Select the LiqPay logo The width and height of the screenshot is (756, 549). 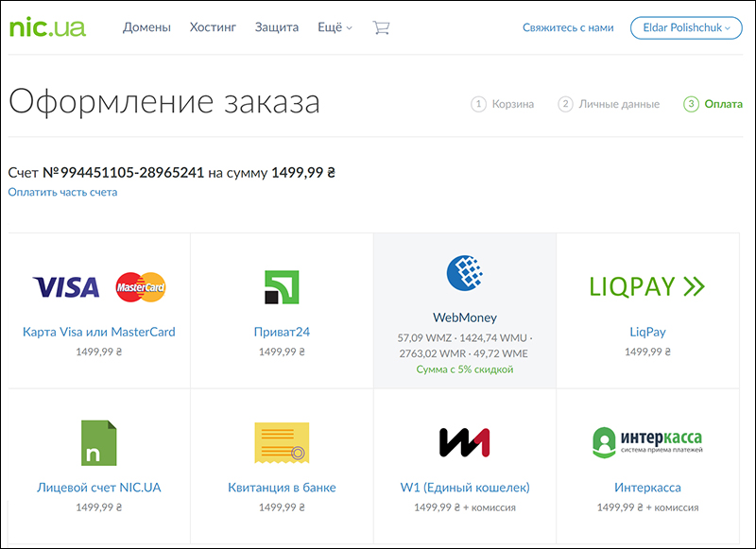[x=647, y=286]
